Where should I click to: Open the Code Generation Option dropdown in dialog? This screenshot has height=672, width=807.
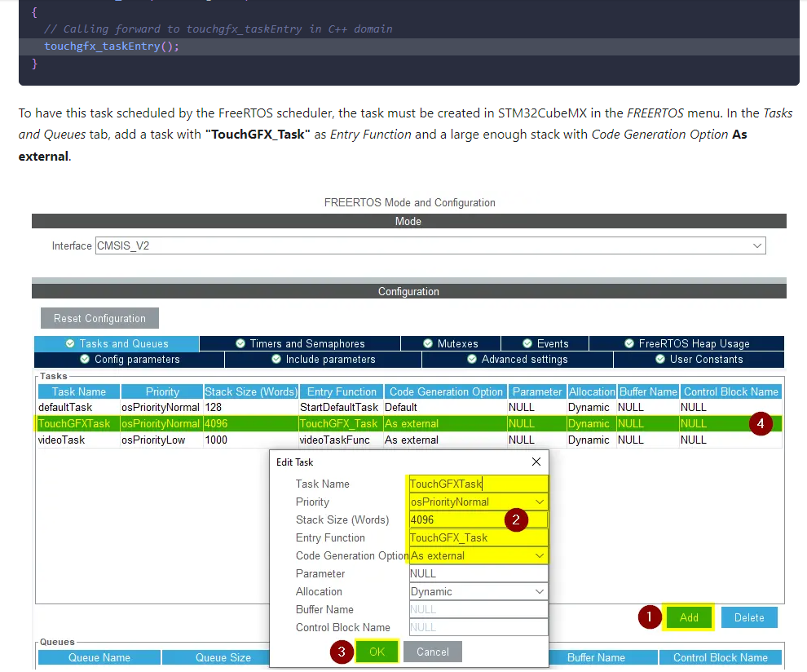(x=478, y=556)
